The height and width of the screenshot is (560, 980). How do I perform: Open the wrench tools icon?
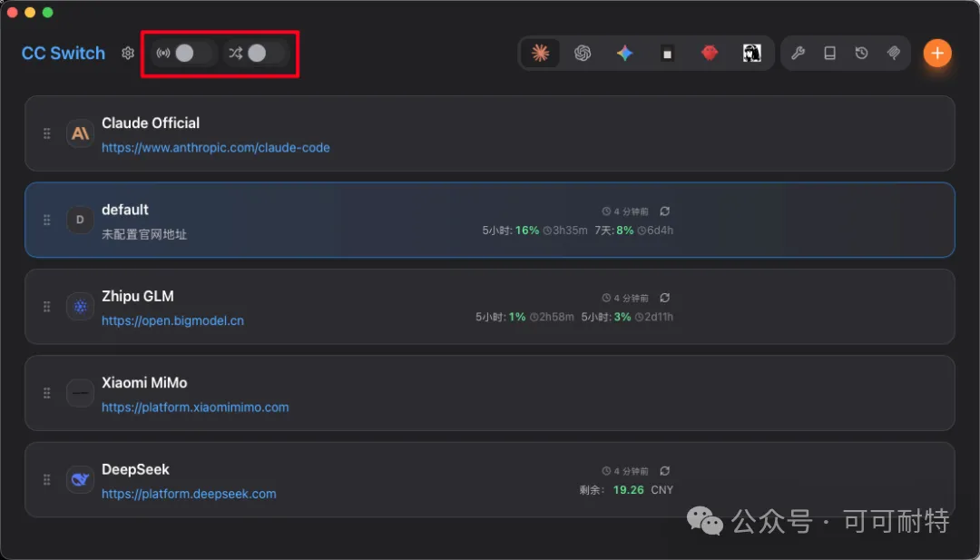pyautogui.click(x=798, y=54)
